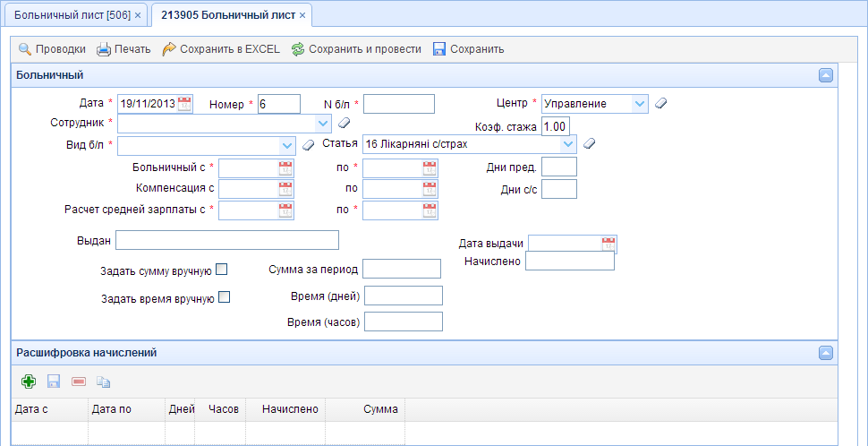This screenshot has width=868, height=446.
Task: Click the Часов column header
Action: [x=220, y=409]
